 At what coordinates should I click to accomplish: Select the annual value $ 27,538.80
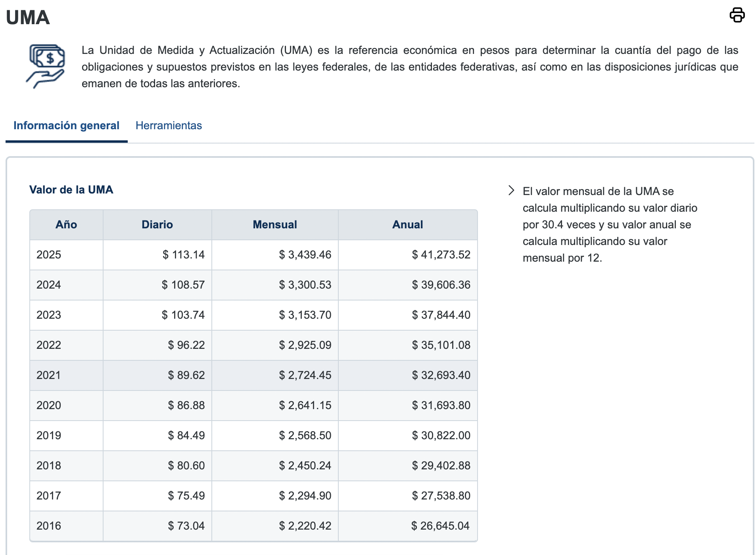pos(441,496)
